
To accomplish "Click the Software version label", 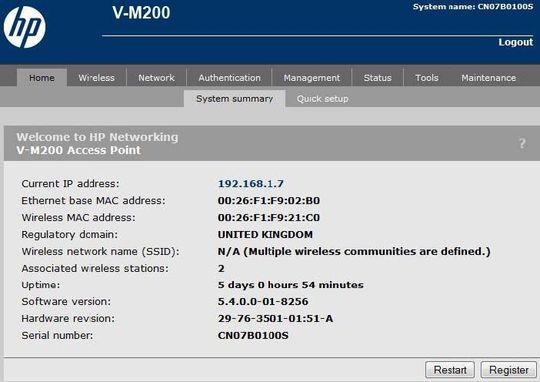I will [x=66, y=301].
